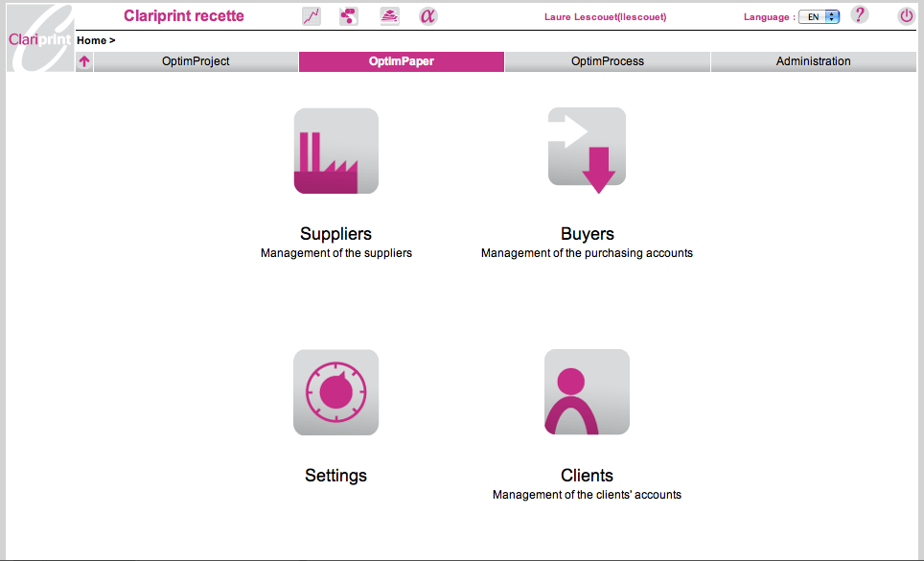Expand the Language dropdown
This screenshot has width=924, height=561.
pos(819,17)
